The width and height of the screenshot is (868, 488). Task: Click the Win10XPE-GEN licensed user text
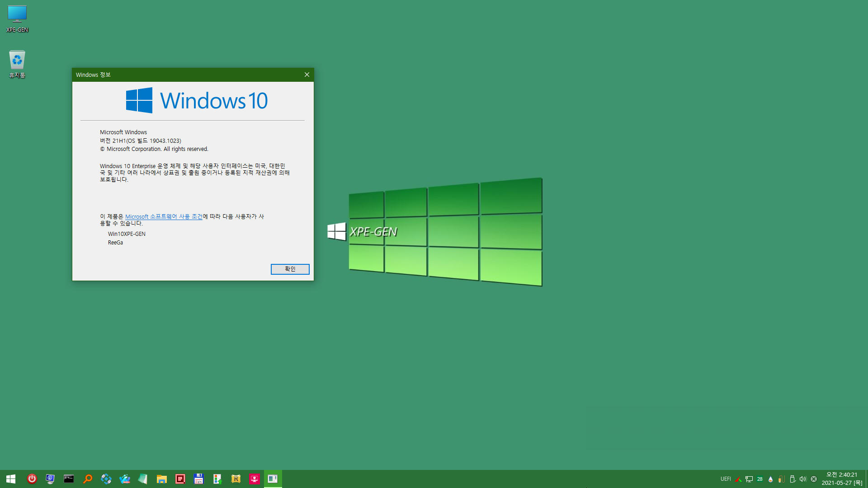pyautogui.click(x=127, y=234)
